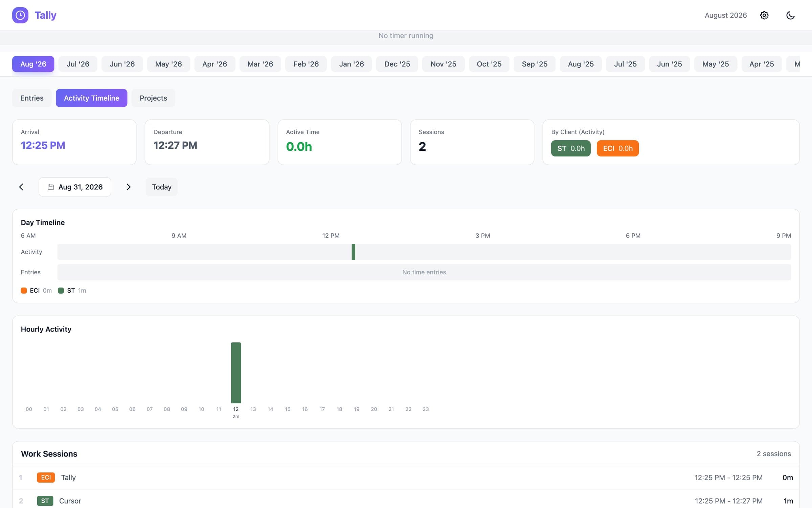Open settings via the gear icon
Viewport: 812px width, 508px height.
(764, 15)
